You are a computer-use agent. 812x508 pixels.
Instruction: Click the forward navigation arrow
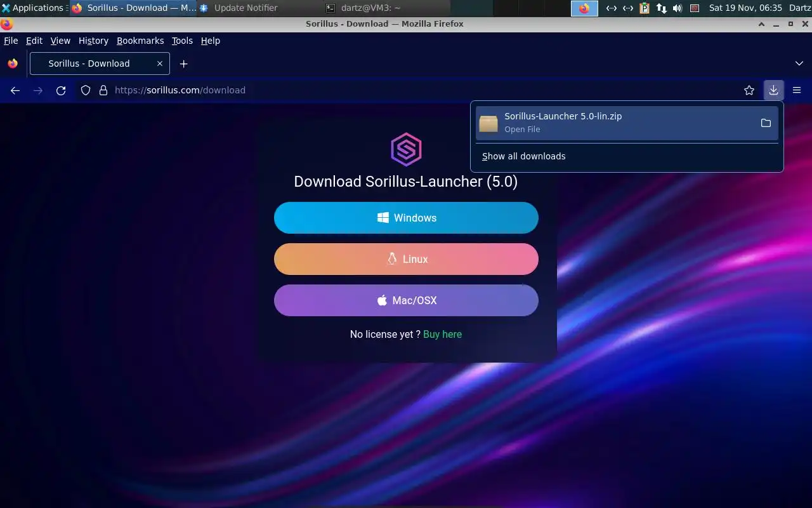tap(38, 90)
